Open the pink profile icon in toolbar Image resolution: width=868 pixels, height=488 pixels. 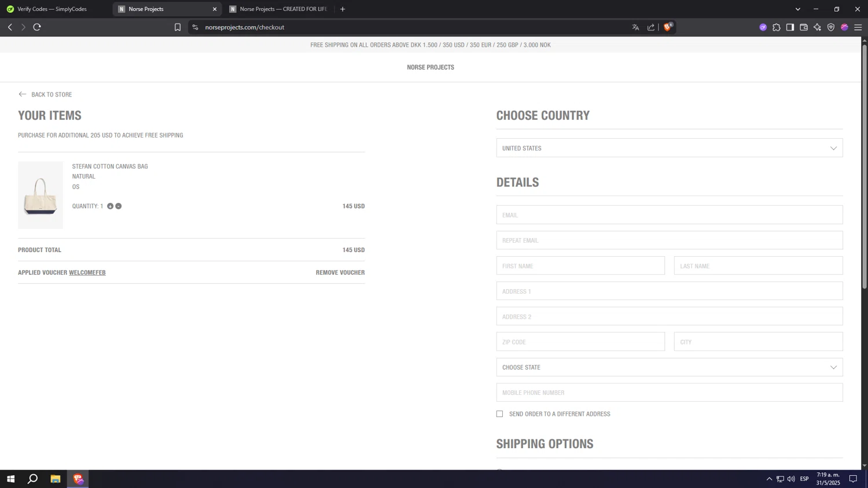click(x=844, y=27)
